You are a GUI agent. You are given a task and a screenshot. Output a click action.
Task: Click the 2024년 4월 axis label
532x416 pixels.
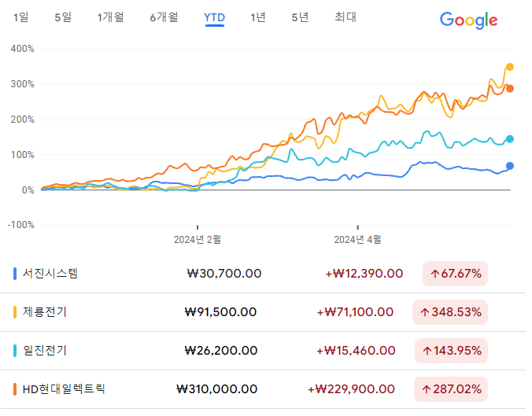pos(357,240)
